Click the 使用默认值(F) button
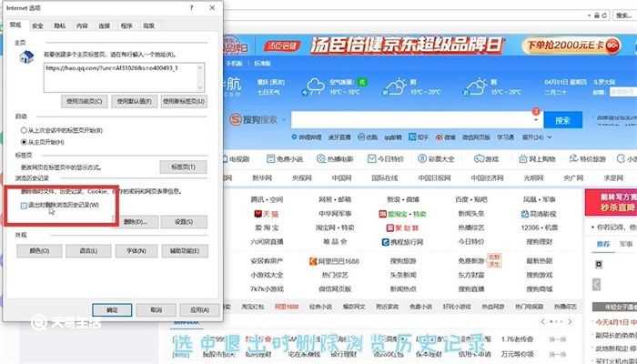The width and height of the screenshot is (637, 364). [135, 101]
